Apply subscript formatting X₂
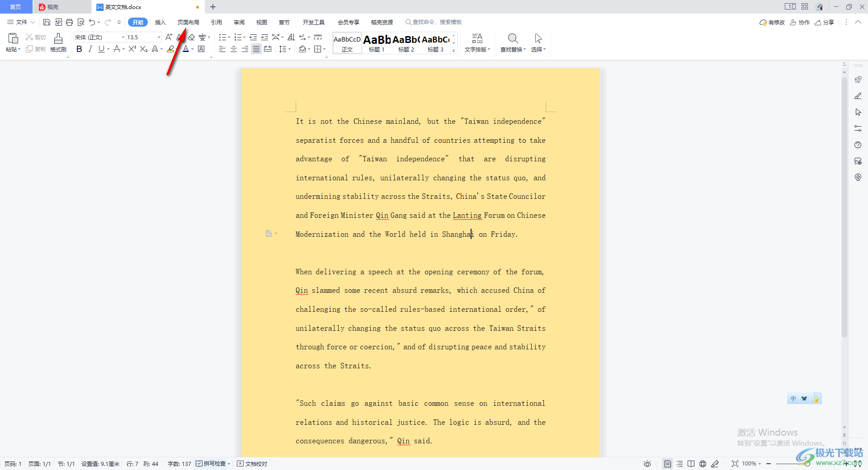This screenshot has height=470, width=868. tap(144, 49)
